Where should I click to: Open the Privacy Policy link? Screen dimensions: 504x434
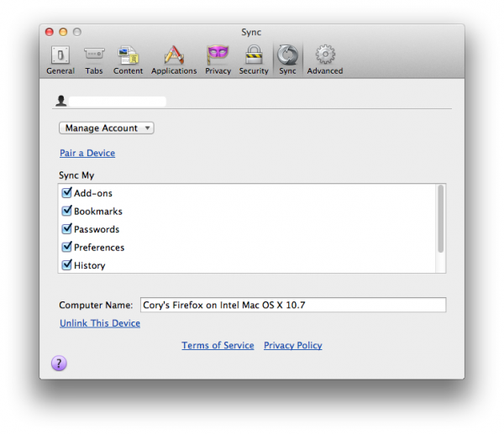point(292,345)
